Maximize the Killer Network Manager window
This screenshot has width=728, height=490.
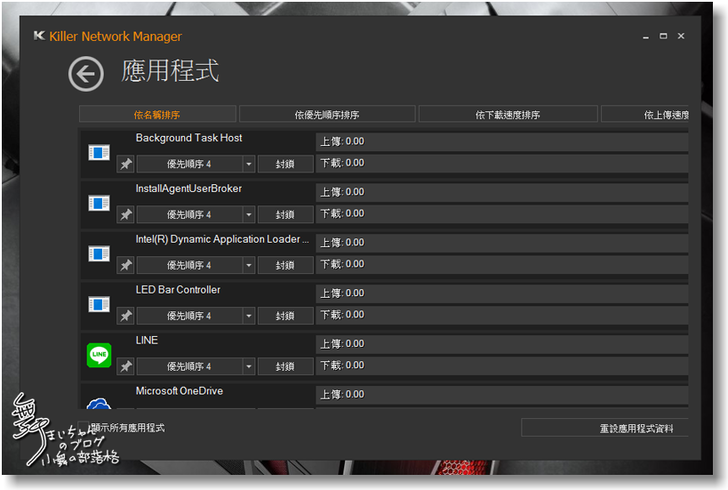tap(663, 36)
